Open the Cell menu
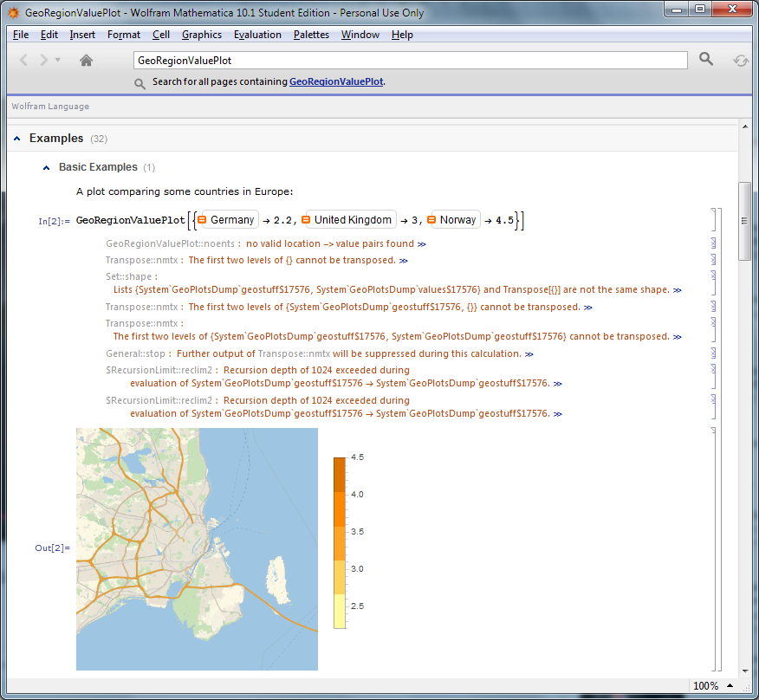 click(160, 35)
